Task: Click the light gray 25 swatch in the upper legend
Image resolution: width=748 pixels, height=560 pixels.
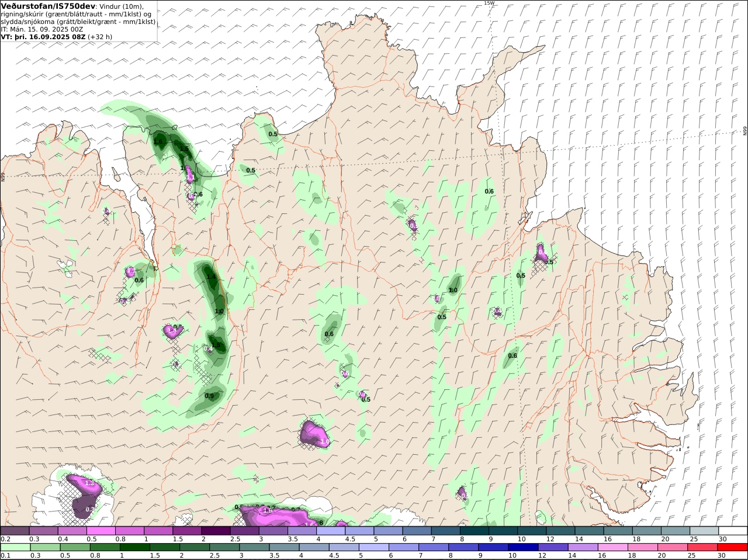Action: [x=704, y=531]
